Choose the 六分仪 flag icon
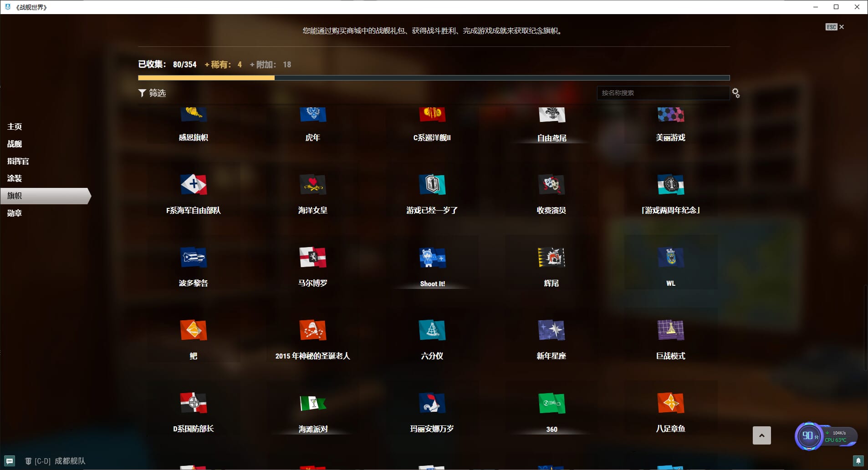This screenshot has height=470, width=868. [x=432, y=330]
